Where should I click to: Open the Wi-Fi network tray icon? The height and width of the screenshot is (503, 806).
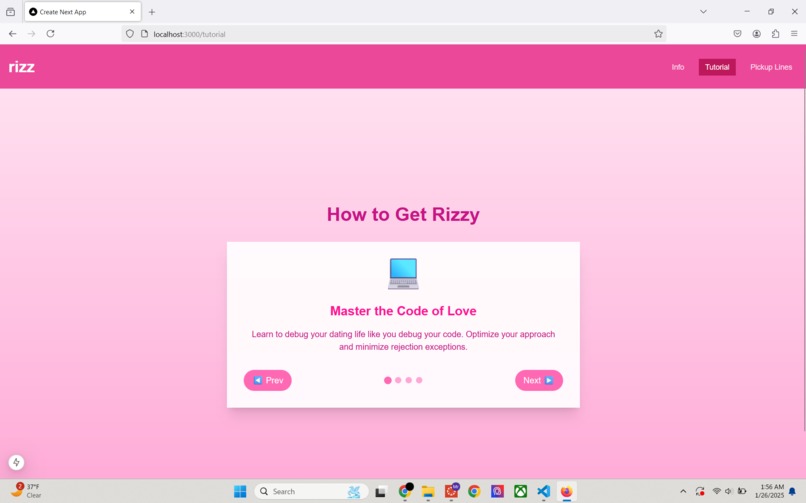click(x=717, y=492)
